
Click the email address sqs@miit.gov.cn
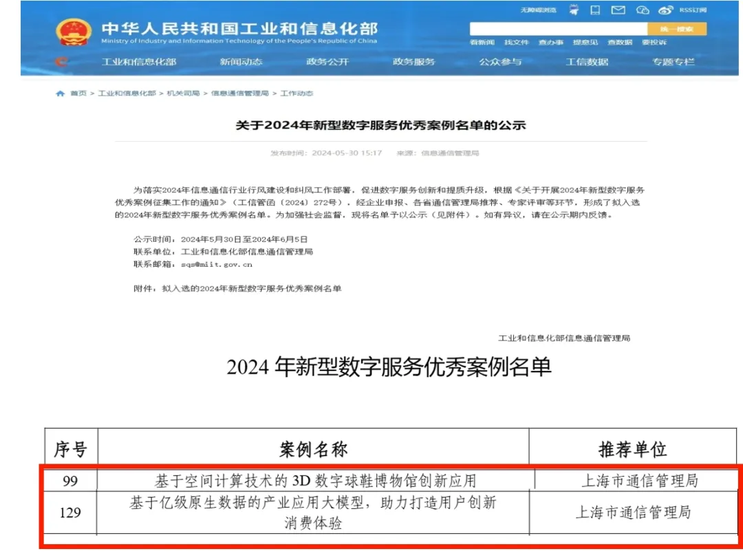tap(217, 264)
